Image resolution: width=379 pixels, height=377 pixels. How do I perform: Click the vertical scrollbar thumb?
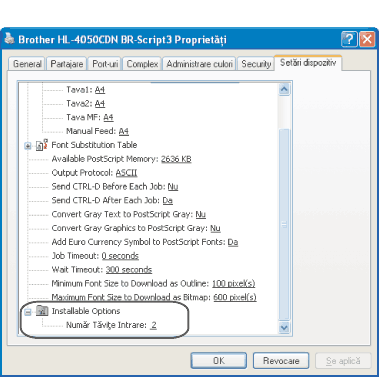coord(284,225)
